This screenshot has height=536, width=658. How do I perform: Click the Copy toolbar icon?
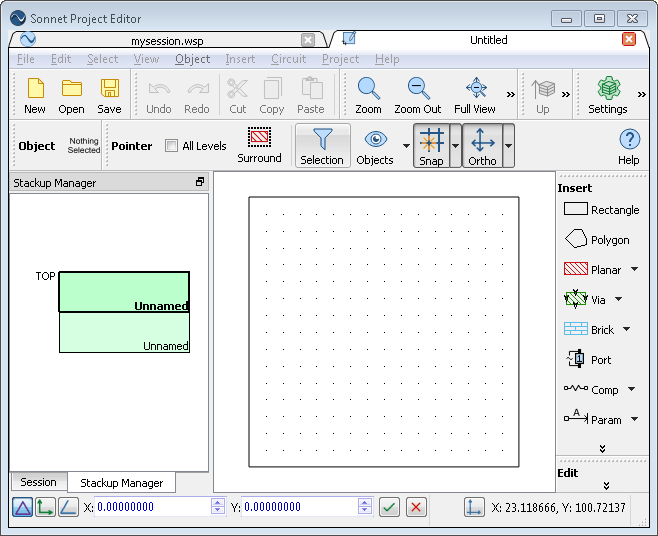pyautogui.click(x=272, y=96)
